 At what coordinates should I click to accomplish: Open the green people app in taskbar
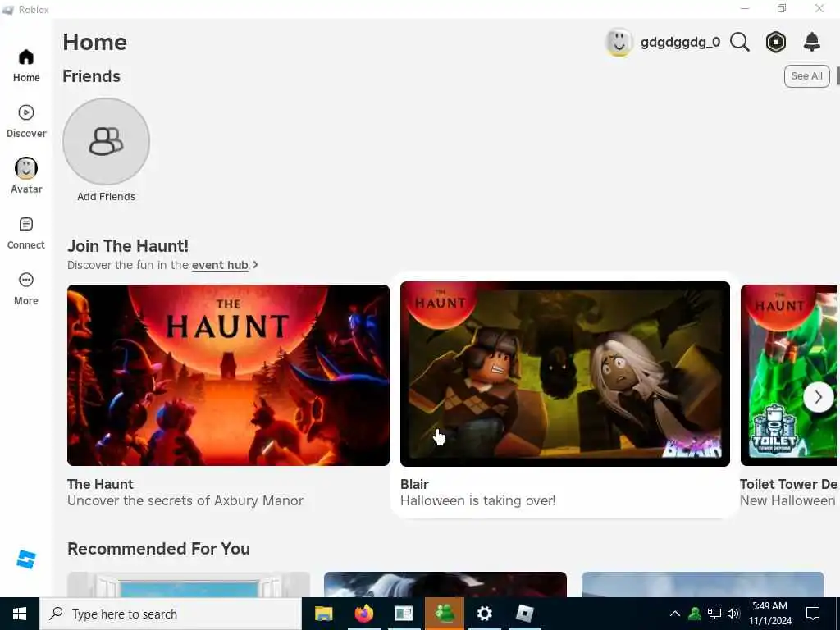445,614
